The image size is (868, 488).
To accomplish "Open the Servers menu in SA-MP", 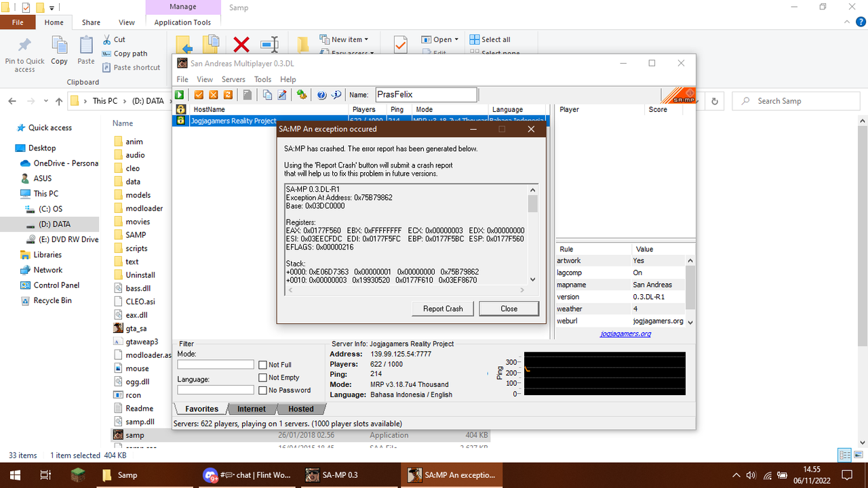I will click(234, 79).
